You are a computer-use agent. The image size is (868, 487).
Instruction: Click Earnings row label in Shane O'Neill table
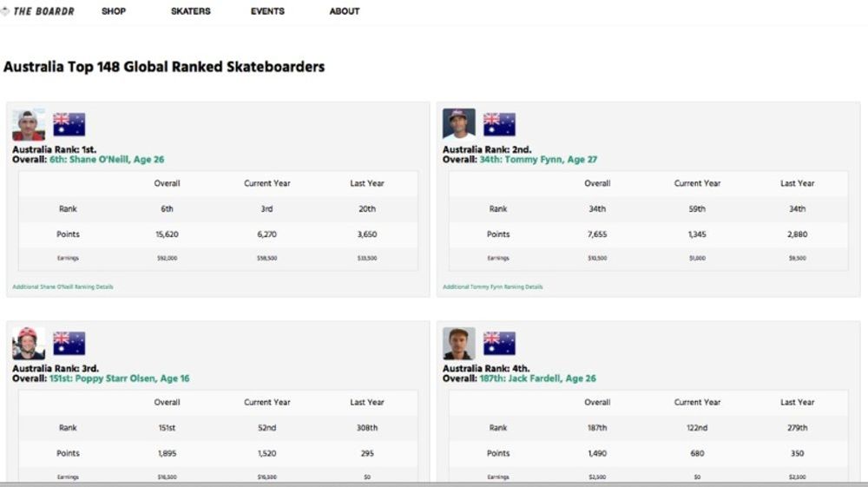coord(68,258)
